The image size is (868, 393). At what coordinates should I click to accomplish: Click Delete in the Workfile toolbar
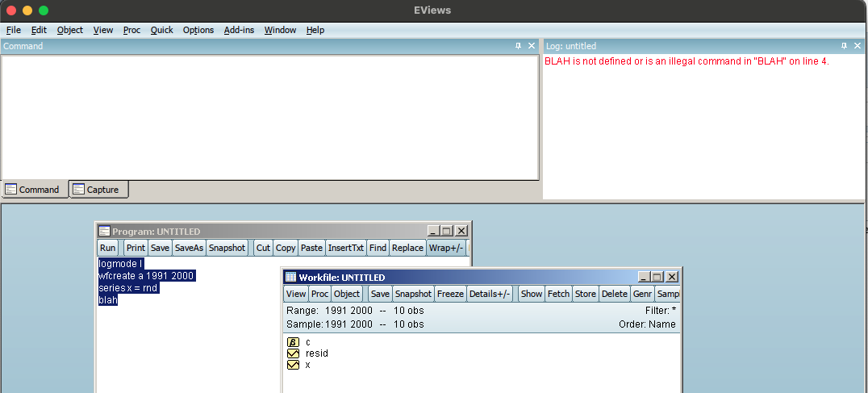(615, 294)
